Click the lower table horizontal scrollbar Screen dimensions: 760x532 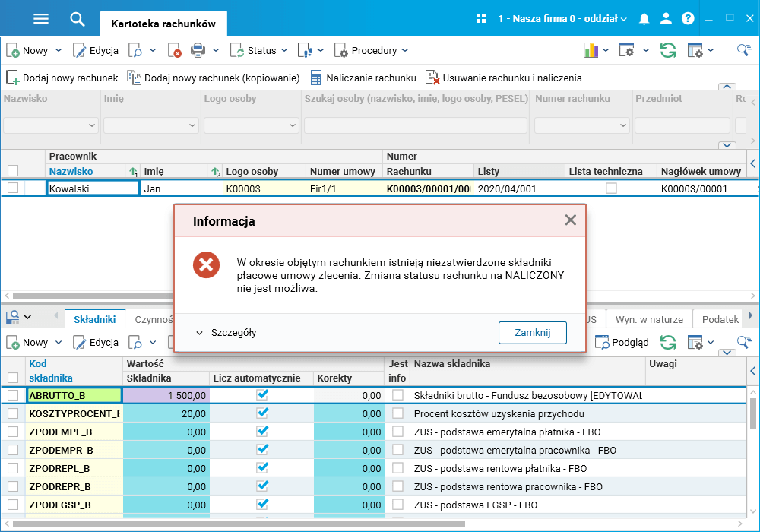239,524
